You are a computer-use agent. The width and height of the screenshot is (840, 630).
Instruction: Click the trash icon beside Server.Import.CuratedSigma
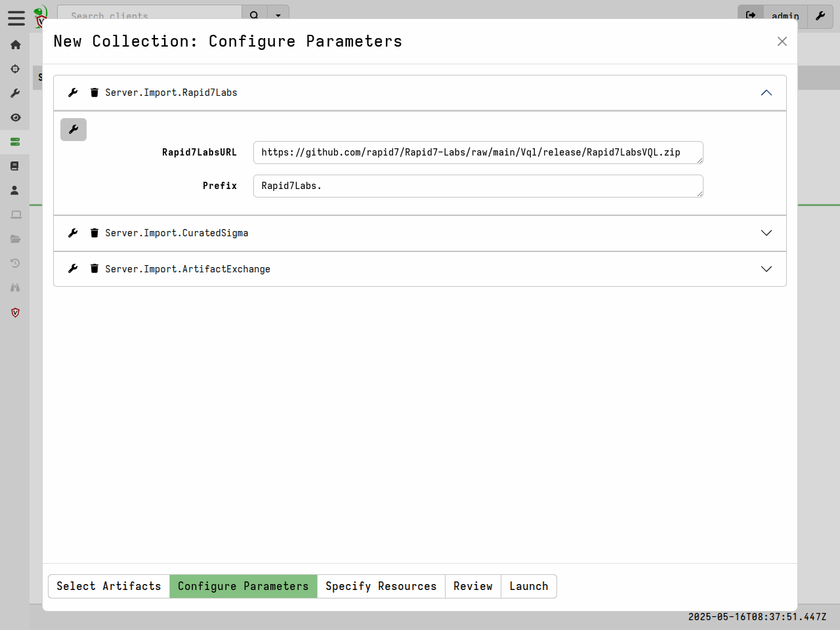coord(94,232)
